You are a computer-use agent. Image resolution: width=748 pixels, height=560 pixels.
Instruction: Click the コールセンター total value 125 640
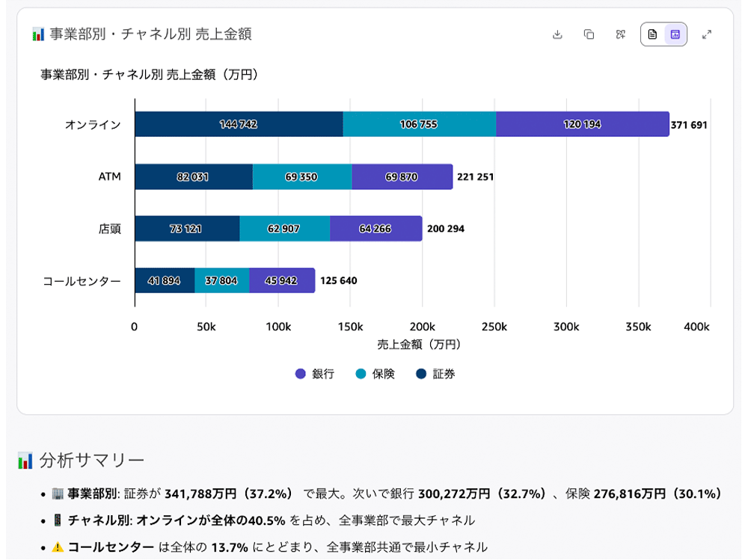[338, 280]
